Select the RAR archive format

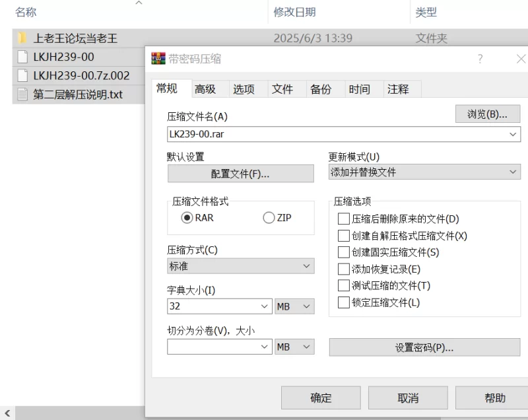coord(187,217)
